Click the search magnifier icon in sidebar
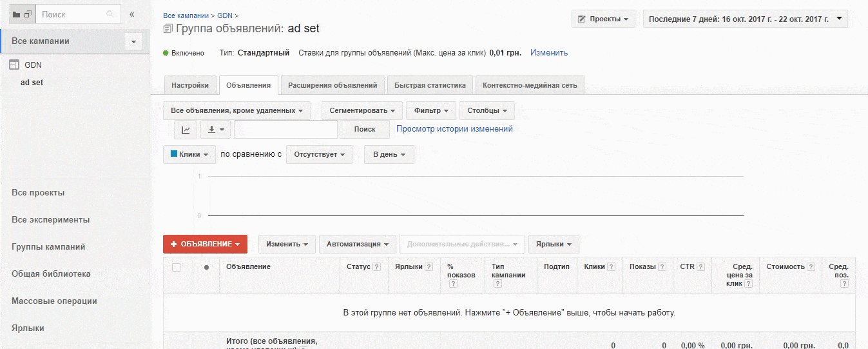Viewport: 868px width, 349px height. (110, 14)
